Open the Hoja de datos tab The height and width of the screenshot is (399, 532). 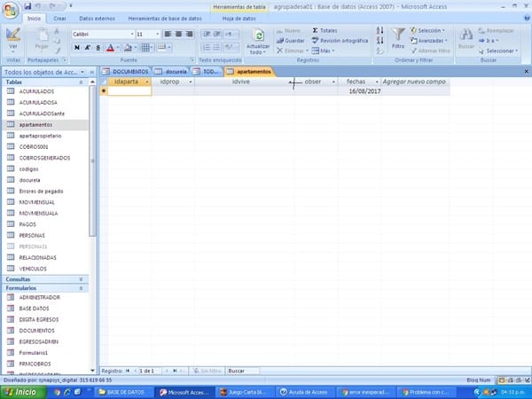tap(239, 19)
